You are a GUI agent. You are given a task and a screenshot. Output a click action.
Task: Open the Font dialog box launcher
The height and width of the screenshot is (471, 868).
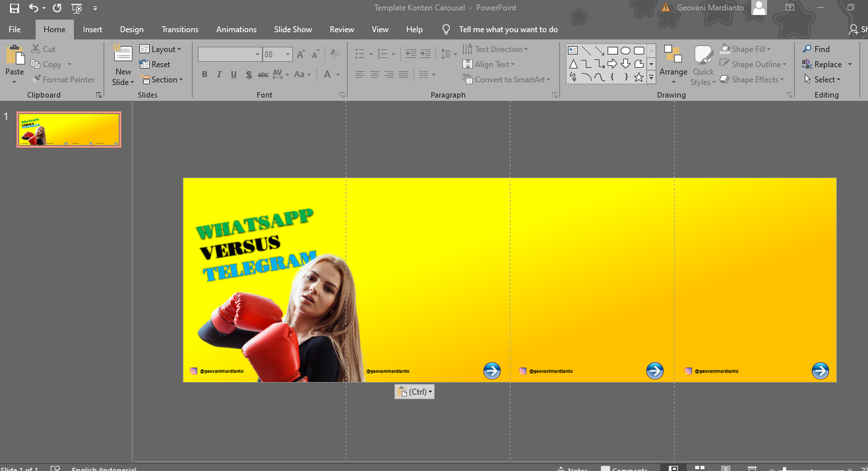(342, 95)
